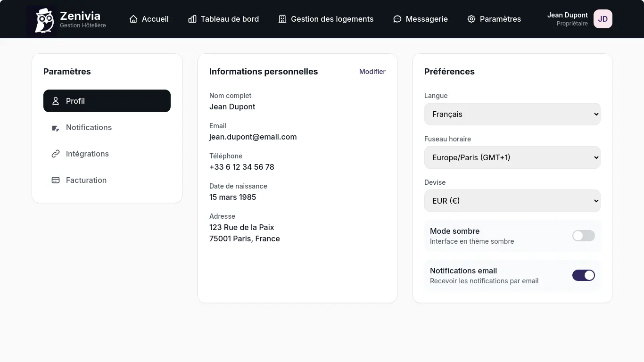The image size is (644, 362).
Task: Click the Zenivia owl logo
Action: point(43,19)
